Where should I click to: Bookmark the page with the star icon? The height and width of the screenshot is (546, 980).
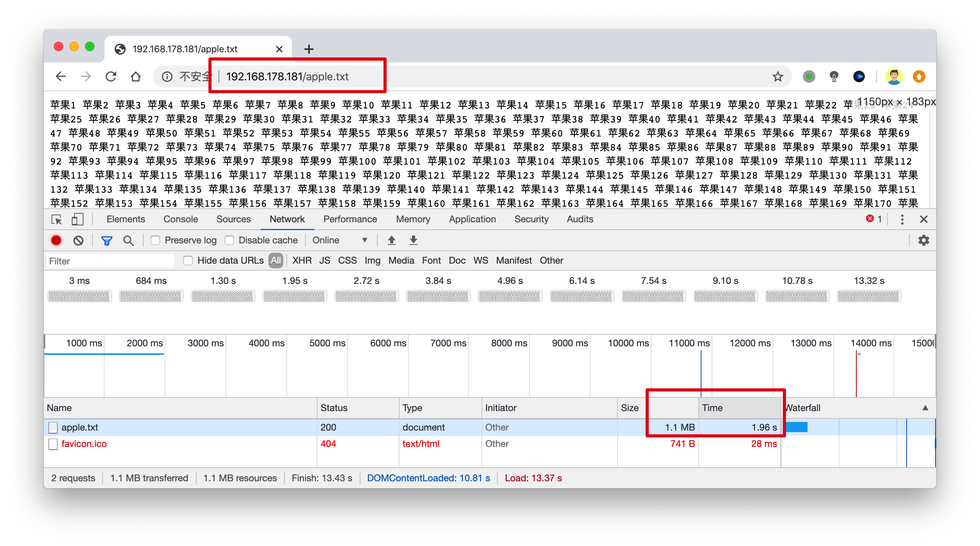point(778,76)
